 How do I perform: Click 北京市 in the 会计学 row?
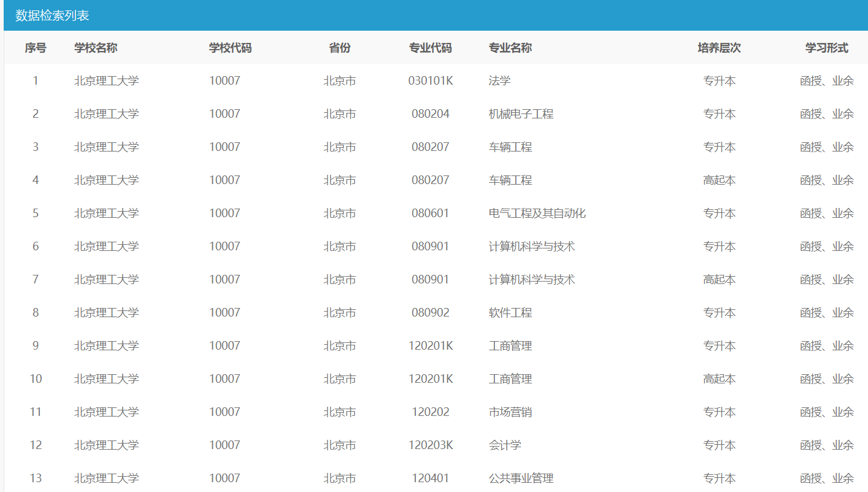coord(340,445)
